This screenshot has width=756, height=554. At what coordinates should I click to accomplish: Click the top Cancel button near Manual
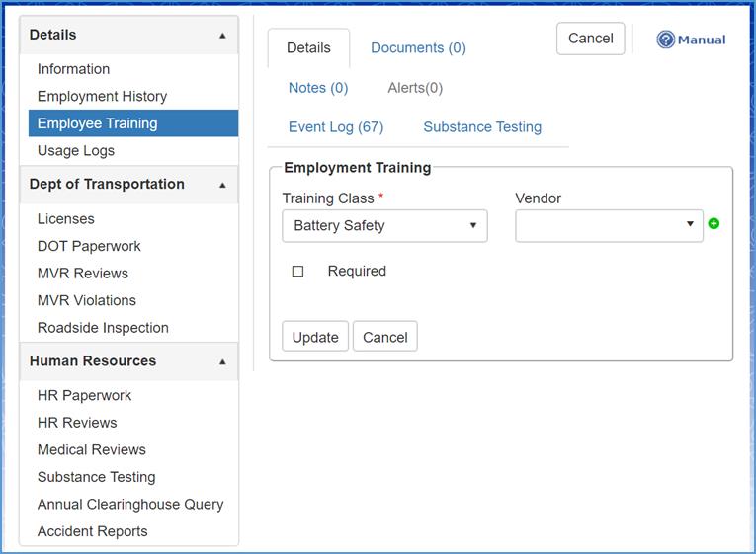pyautogui.click(x=590, y=39)
